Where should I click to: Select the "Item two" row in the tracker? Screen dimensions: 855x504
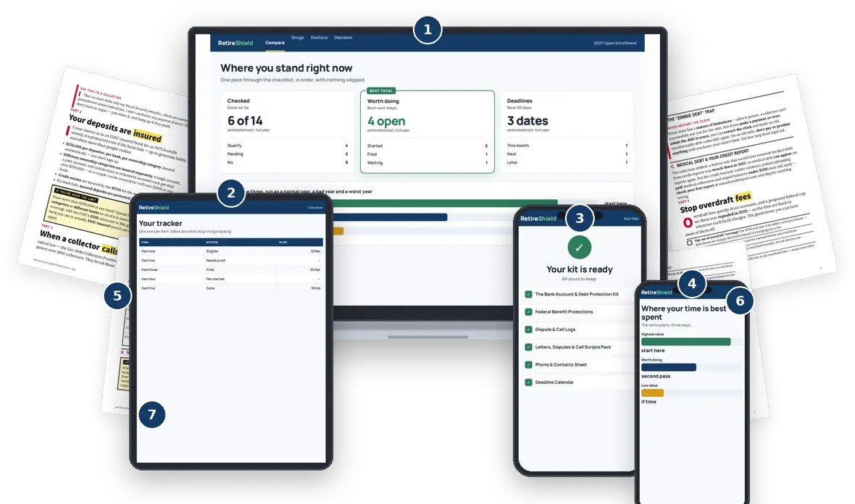[x=230, y=261]
